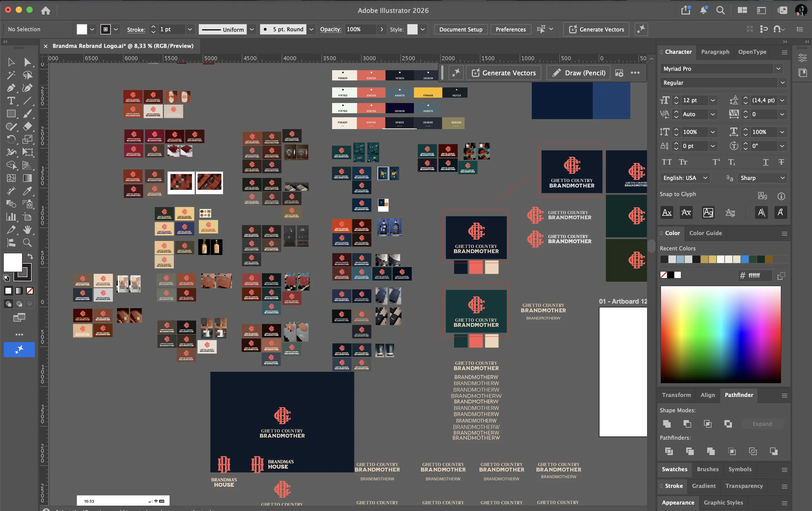Click the Preferences button
The width and height of the screenshot is (812, 511).
[511, 29]
